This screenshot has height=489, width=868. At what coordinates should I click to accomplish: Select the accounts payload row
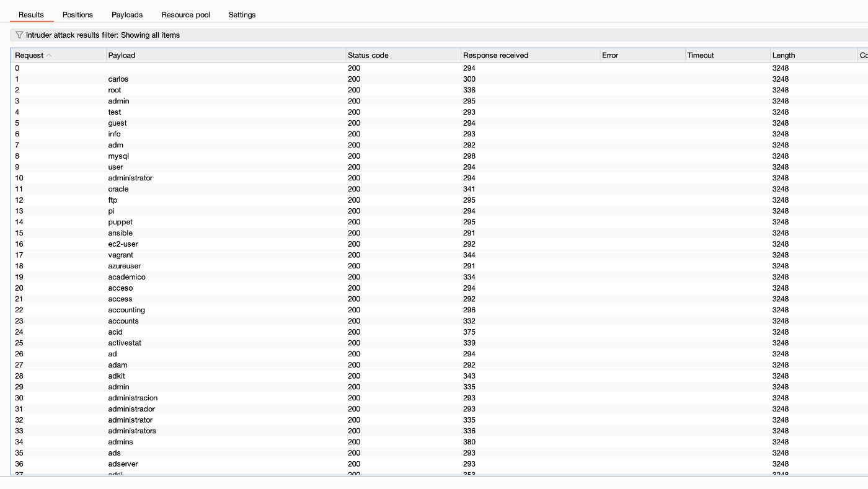(439, 321)
